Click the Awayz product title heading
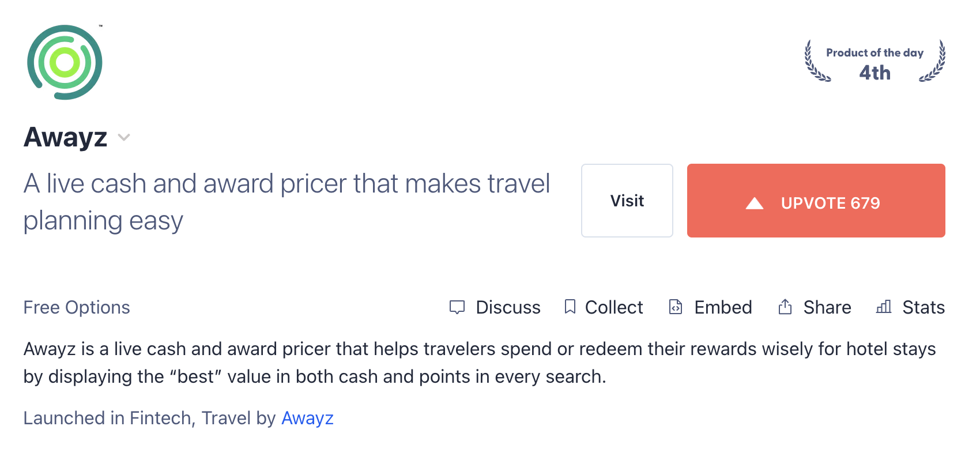980x460 pixels. [66, 137]
